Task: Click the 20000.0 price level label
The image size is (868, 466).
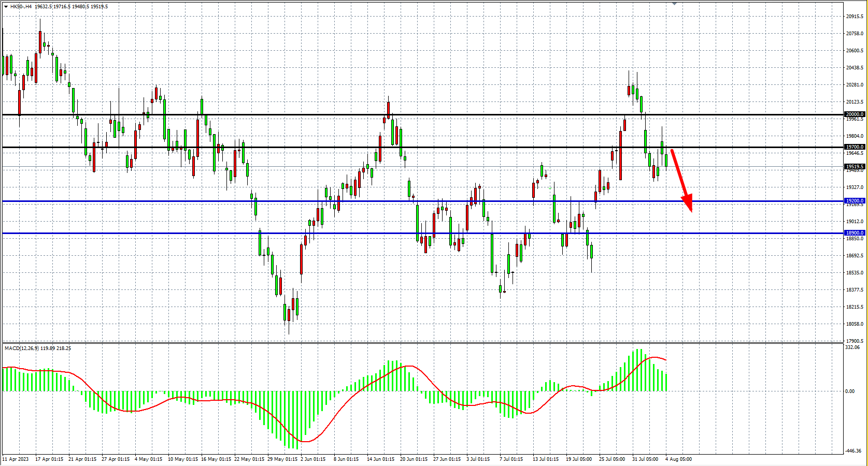Action: [855, 114]
